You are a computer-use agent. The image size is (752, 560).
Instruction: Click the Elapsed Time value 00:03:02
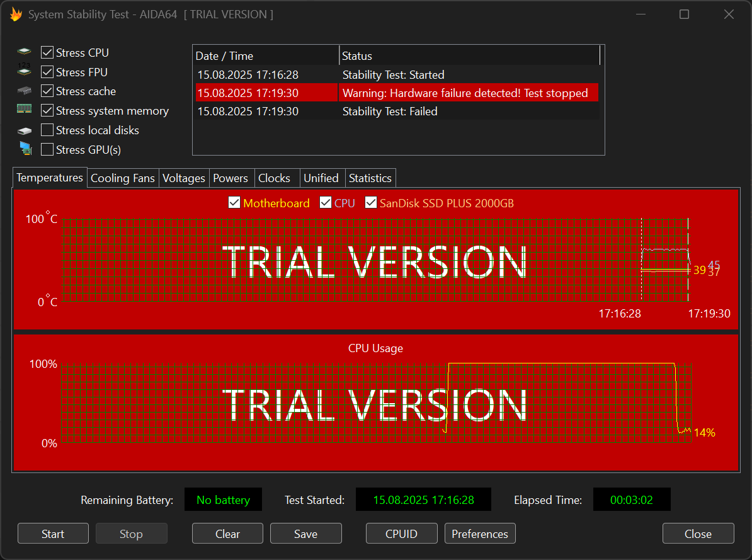pos(632,500)
